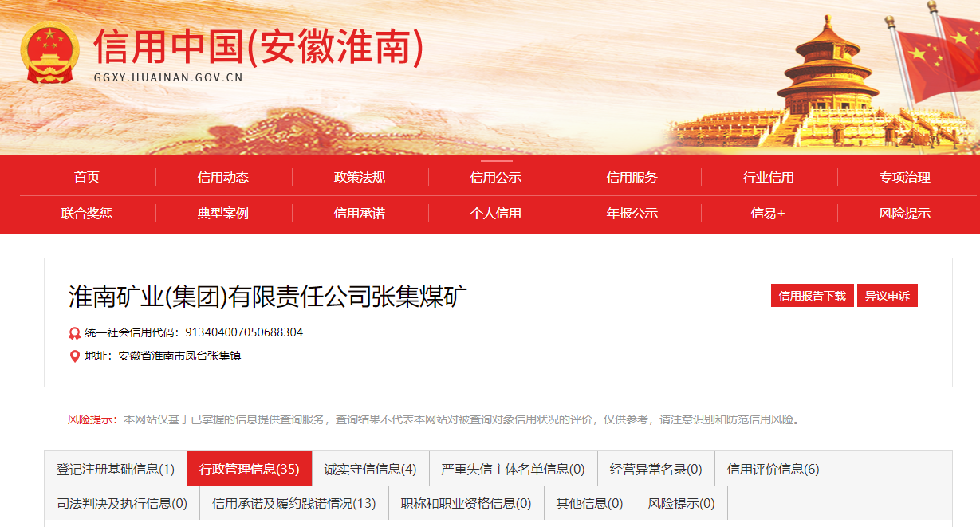
Task: Click the red credit code ribbon icon
Action: click(75, 333)
